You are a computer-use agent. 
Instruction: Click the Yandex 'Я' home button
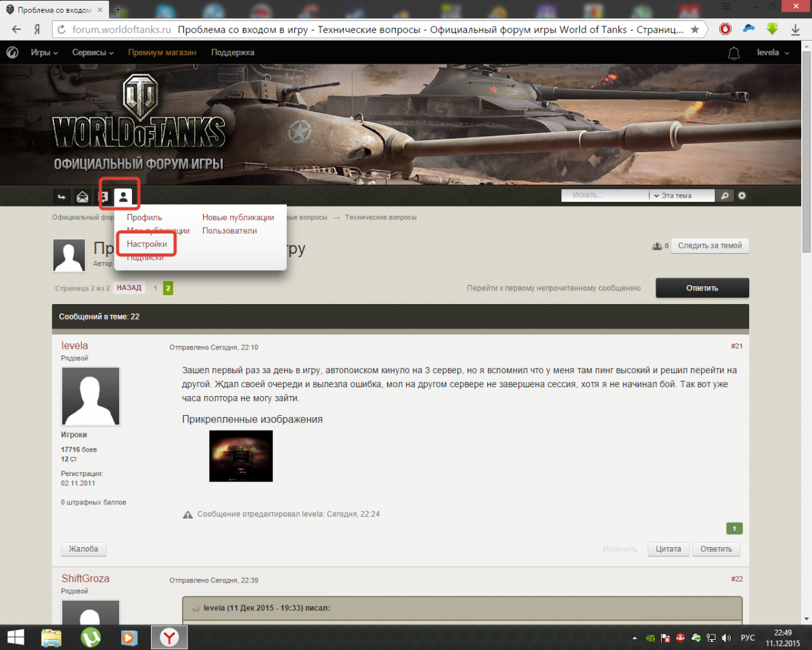click(x=38, y=30)
